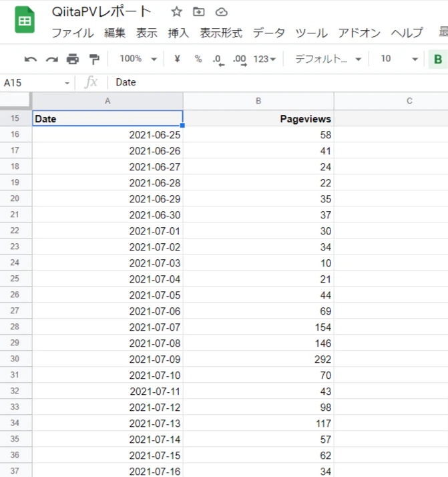Open the 編集 menu
The height and width of the screenshot is (477, 448).
click(115, 33)
